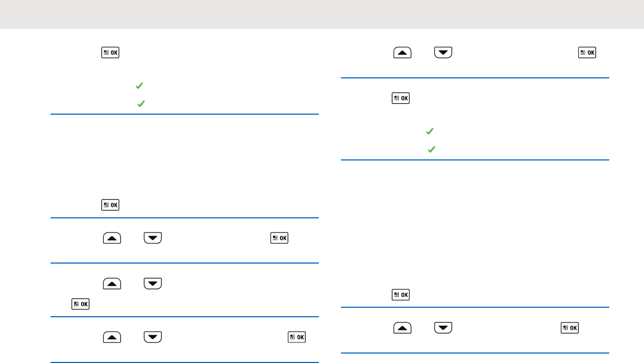Click upper green check mark in left column
Screen dimensions: 644x363
(x=139, y=85)
